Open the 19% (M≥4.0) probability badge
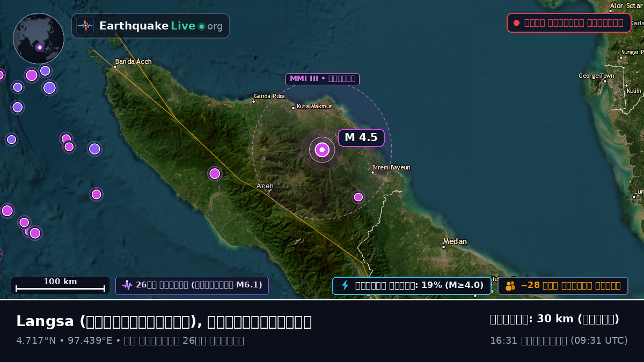644x362 pixels. (x=412, y=285)
